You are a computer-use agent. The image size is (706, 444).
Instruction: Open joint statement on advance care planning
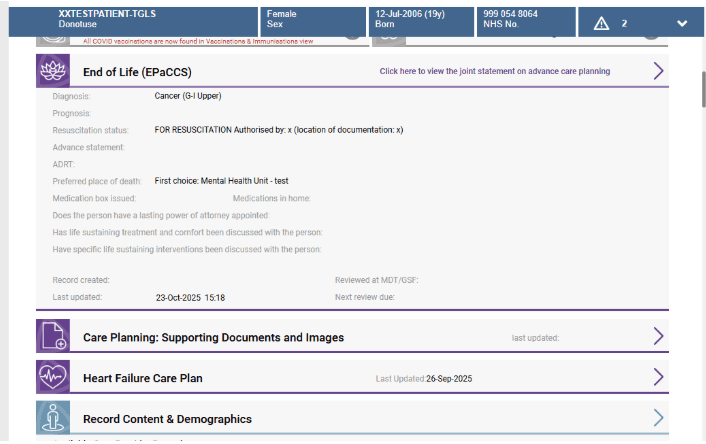click(494, 72)
